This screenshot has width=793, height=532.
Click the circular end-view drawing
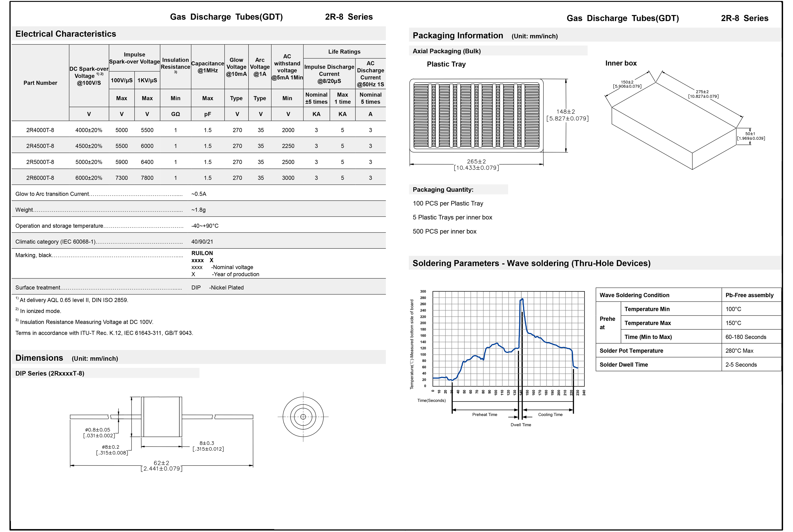[x=303, y=417]
